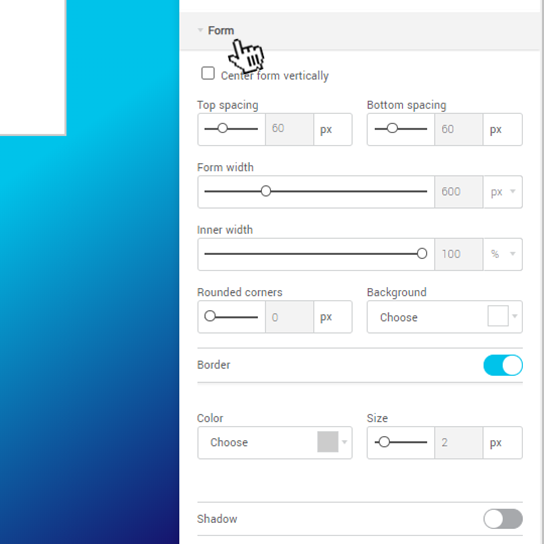
Task: Open Inner width percent unit dropdown
Action: [503, 254]
